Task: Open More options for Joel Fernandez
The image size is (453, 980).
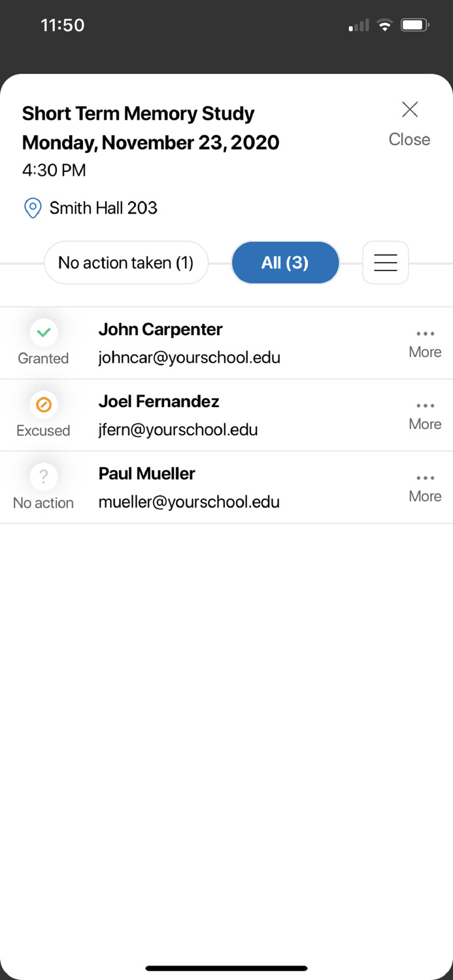Action: 425,416
